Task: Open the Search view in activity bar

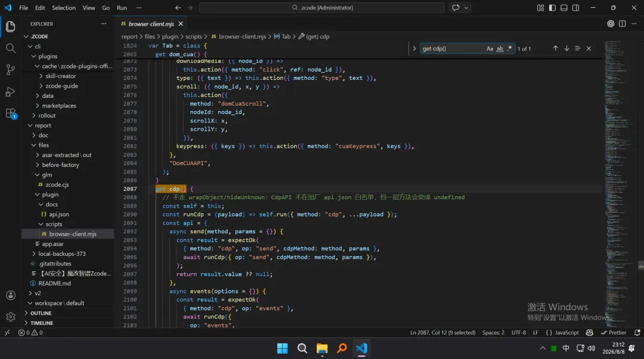Action: click(11, 48)
